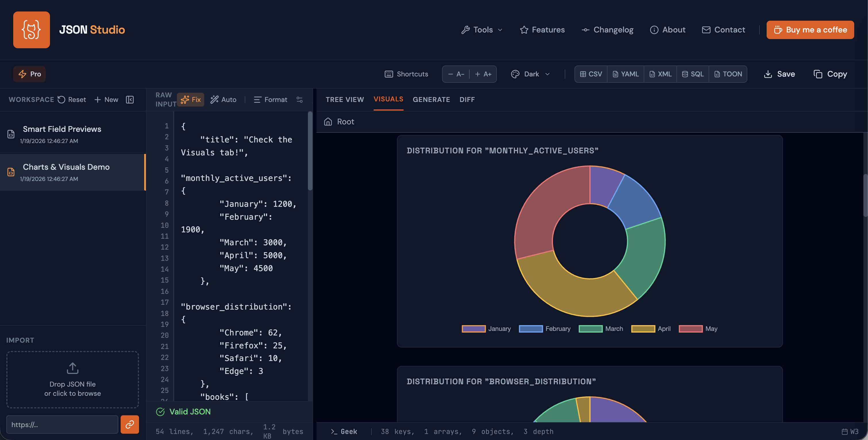Click the https:// URL input field
Image resolution: width=868 pixels, height=440 pixels.
tap(62, 424)
